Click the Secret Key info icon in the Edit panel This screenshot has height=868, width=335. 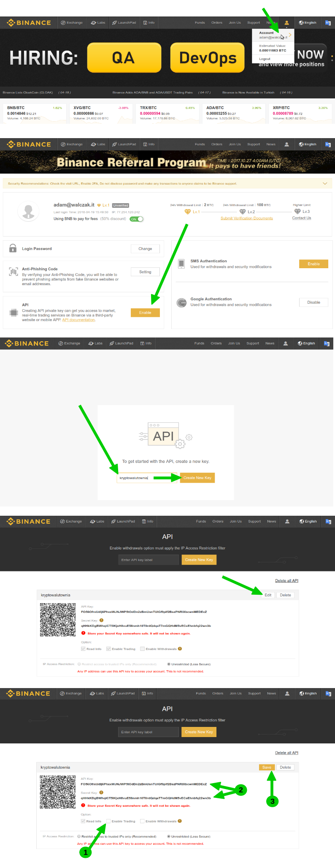pyautogui.click(x=101, y=620)
